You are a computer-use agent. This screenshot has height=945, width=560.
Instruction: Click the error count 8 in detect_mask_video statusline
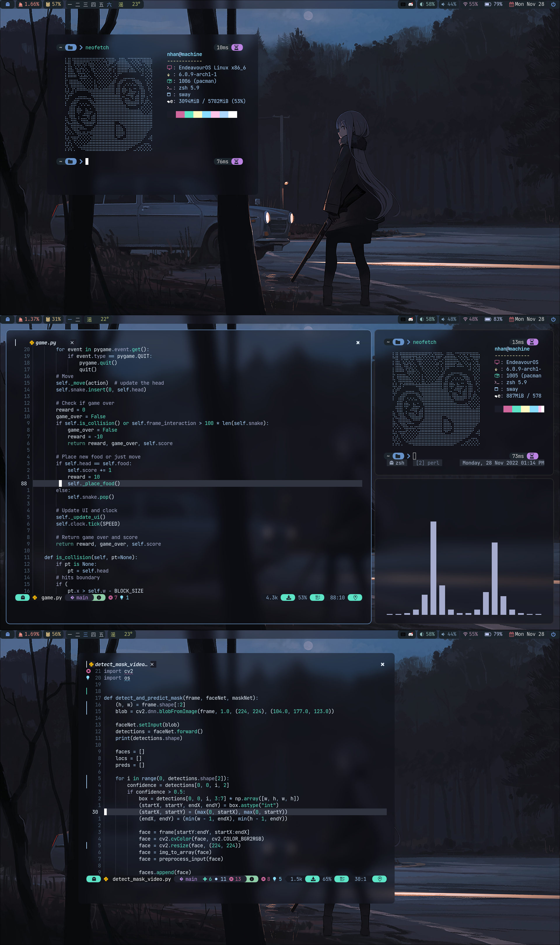click(x=266, y=879)
